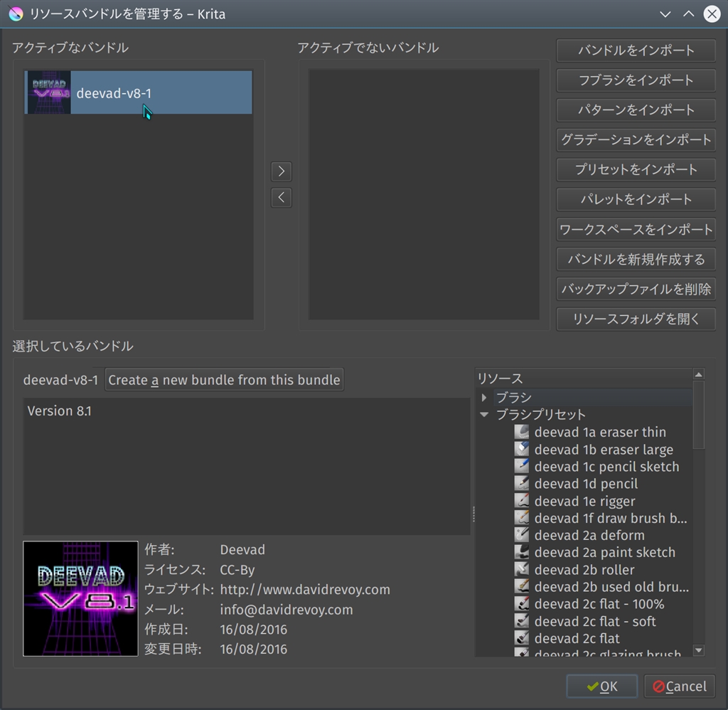The height and width of the screenshot is (710, 728).
Task: Click the email info@davidrevoy.com text
Action: [x=287, y=609]
